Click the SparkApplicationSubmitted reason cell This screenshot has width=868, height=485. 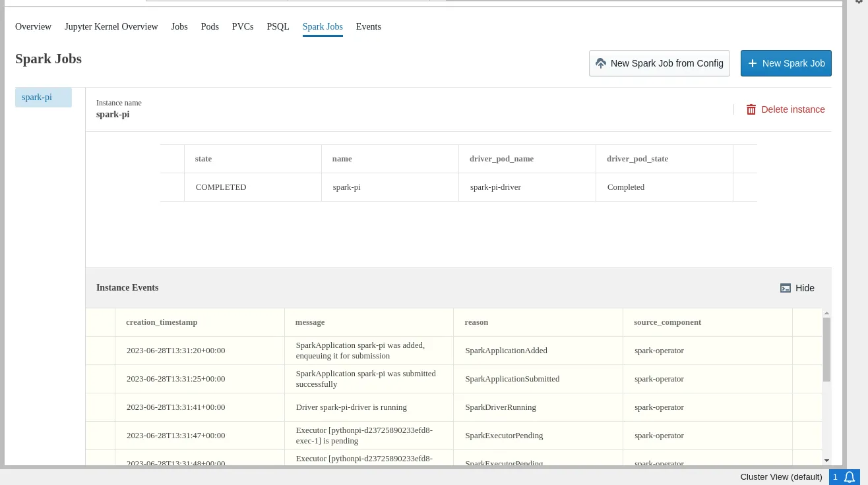tap(539, 379)
